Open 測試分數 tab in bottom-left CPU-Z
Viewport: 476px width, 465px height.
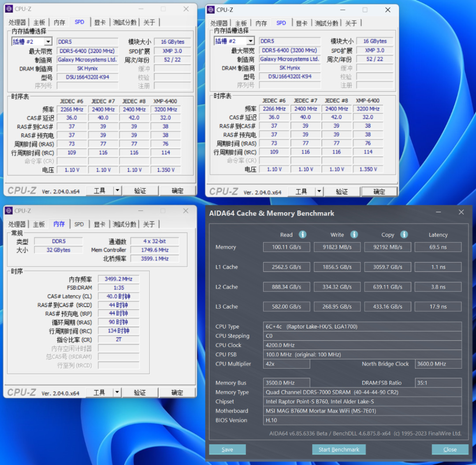[x=124, y=224]
